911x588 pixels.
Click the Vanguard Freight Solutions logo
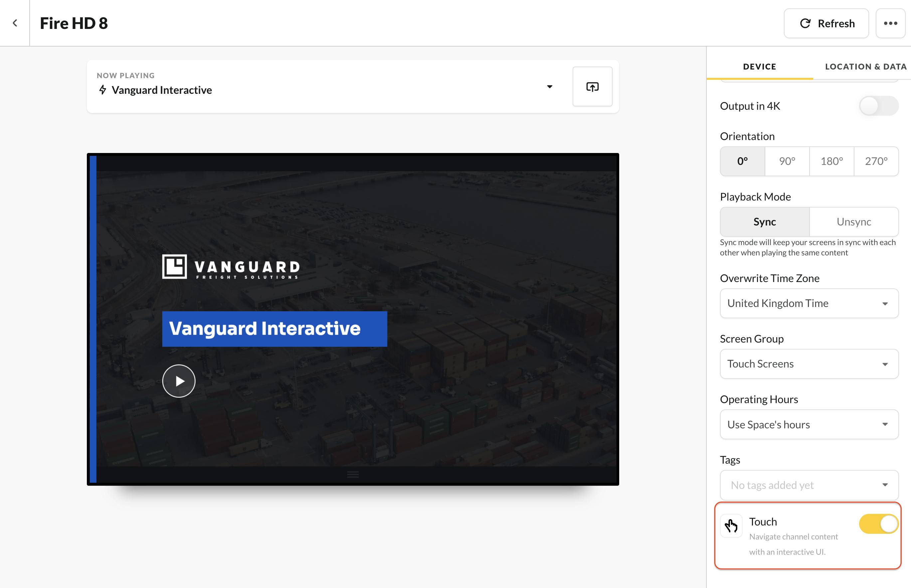(x=231, y=266)
